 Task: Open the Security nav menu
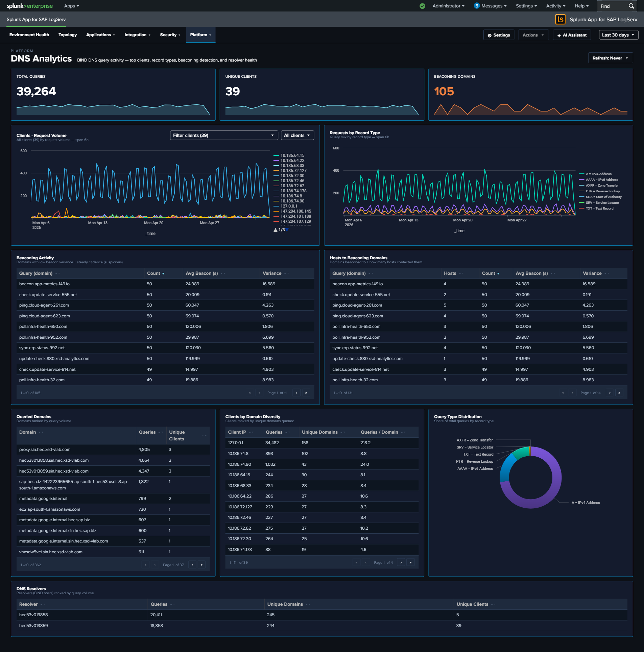[170, 35]
